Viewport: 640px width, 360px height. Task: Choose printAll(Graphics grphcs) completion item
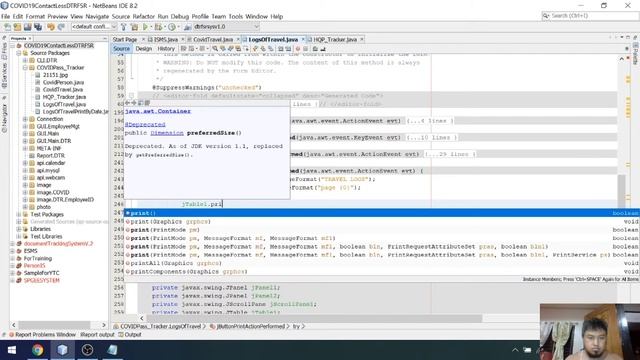click(382, 263)
